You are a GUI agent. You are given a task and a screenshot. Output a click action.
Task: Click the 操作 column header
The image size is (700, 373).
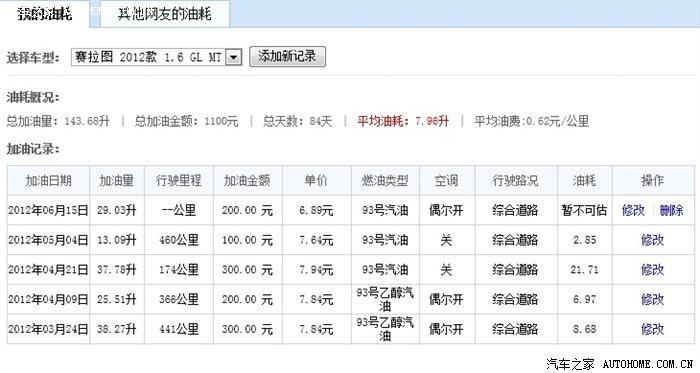(x=653, y=180)
